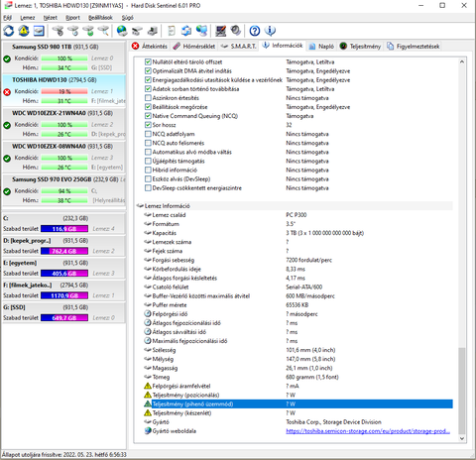The image size is (476, 460).
Task: Click globe icon next to Gyártó weboldala
Action: click(x=148, y=431)
